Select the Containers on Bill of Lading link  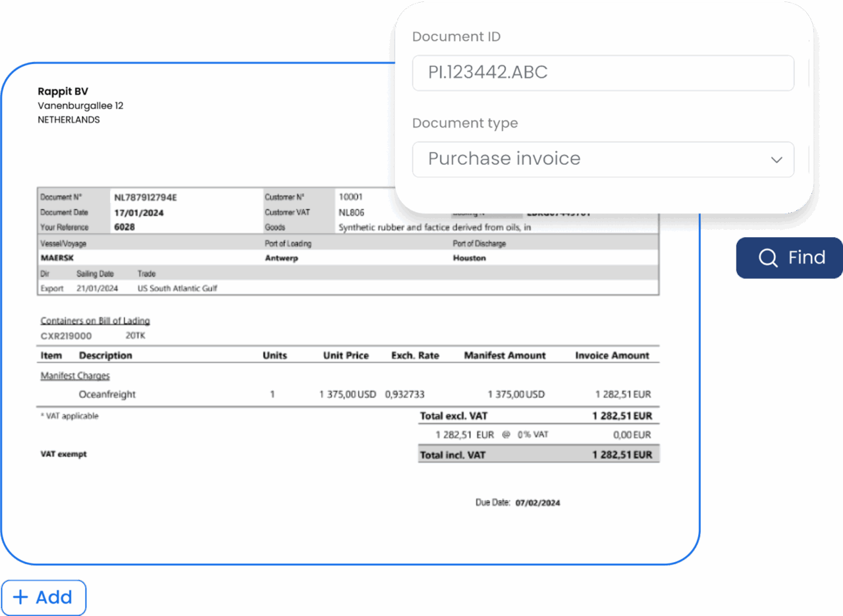[95, 320]
